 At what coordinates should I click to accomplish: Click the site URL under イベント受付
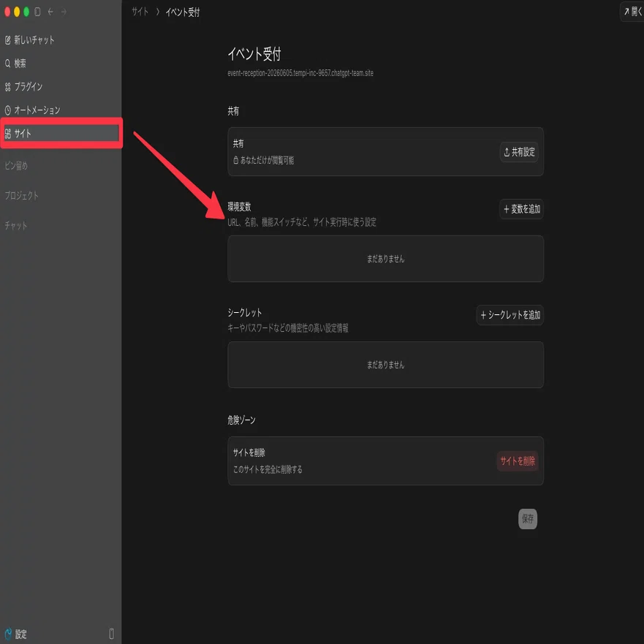pos(300,73)
